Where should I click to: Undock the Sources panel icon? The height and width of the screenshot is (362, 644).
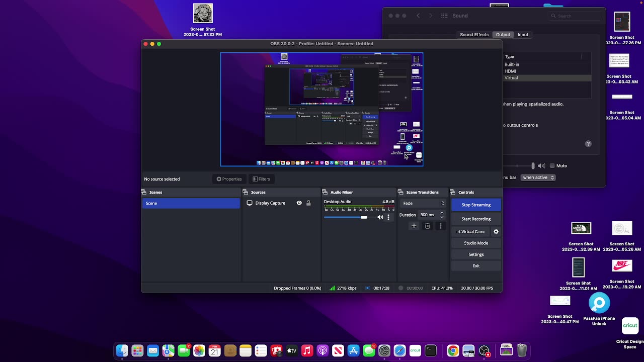[x=245, y=192]
